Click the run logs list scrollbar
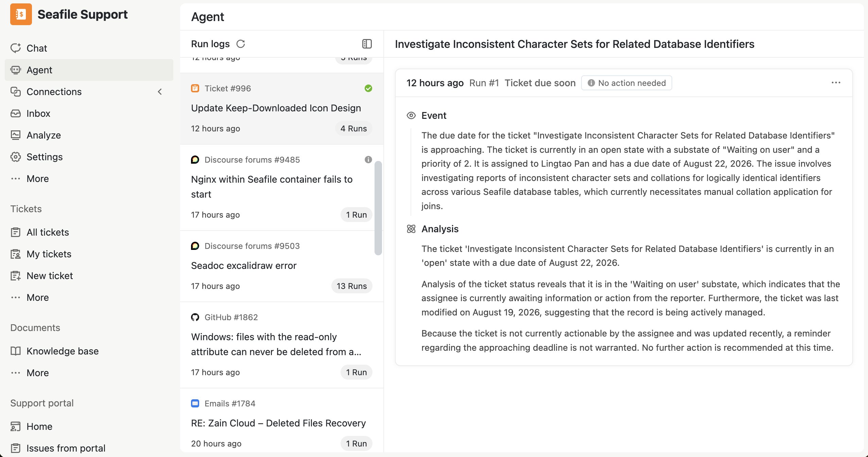 378,208
